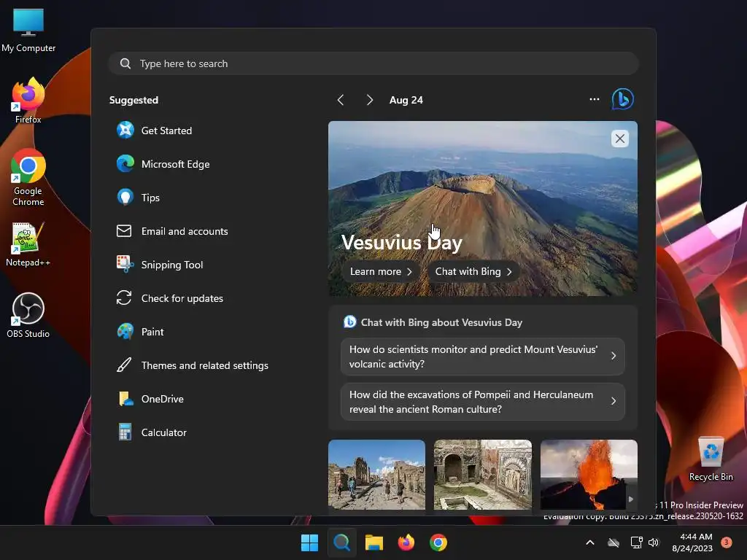747x560 pixels.
Task: Open the Windows Start button
Action: point(309,542)
